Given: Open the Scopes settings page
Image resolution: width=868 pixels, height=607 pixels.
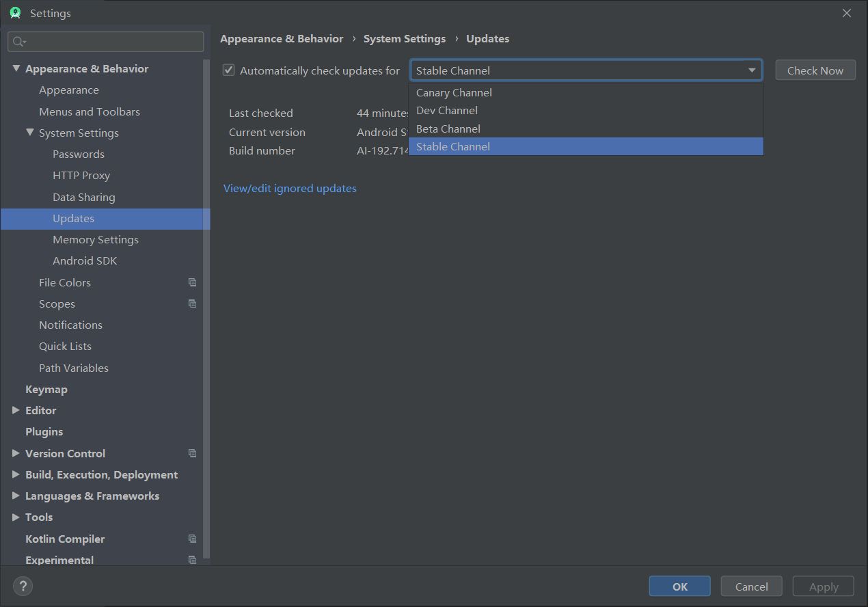Looking at the screenshot, I should [57, 303].
